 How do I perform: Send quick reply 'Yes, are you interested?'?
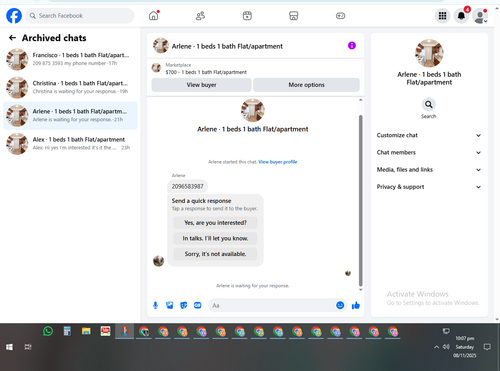(215, 223)
